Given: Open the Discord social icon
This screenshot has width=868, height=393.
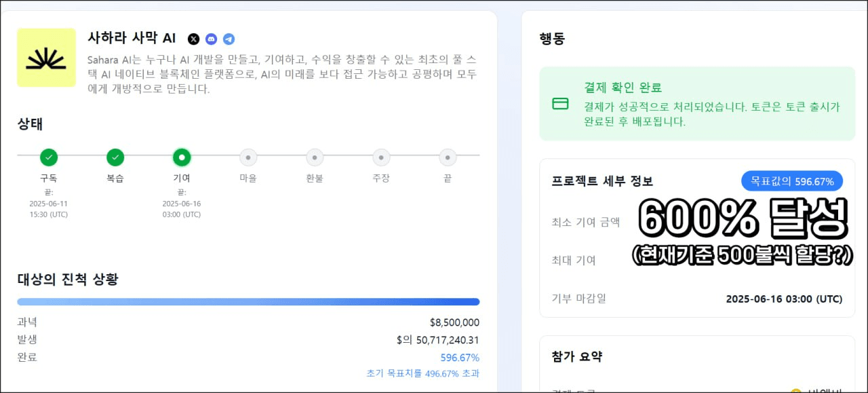Looking at the screenshot, I should click(212, 39).
